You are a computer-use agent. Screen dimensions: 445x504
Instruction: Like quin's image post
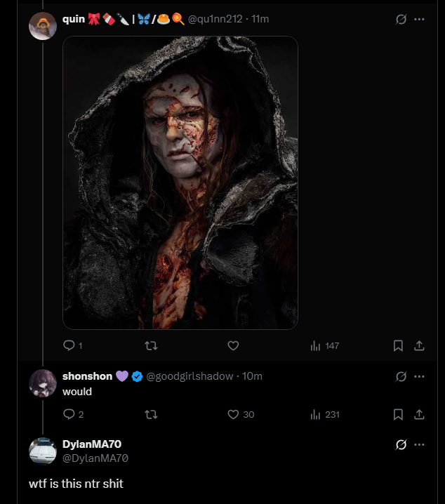pyautogui.click(x=233, y=345)
